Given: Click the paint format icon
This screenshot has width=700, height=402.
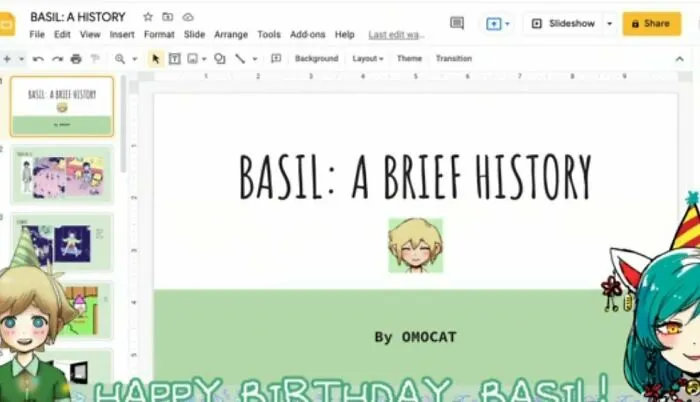Looking at the screenshot, I should pos(95,59).
